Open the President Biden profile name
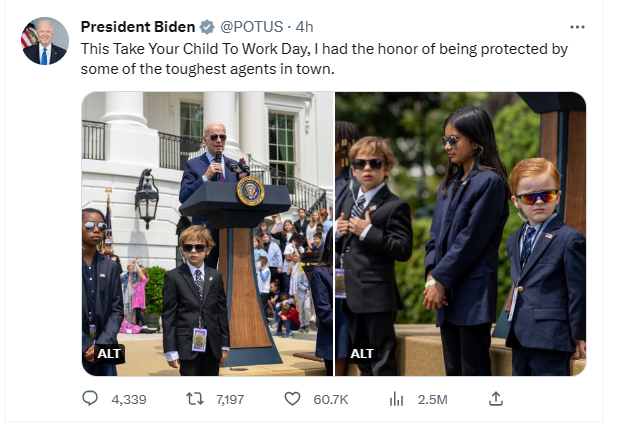This screenshot has height=424, width=623. (138, 26)
